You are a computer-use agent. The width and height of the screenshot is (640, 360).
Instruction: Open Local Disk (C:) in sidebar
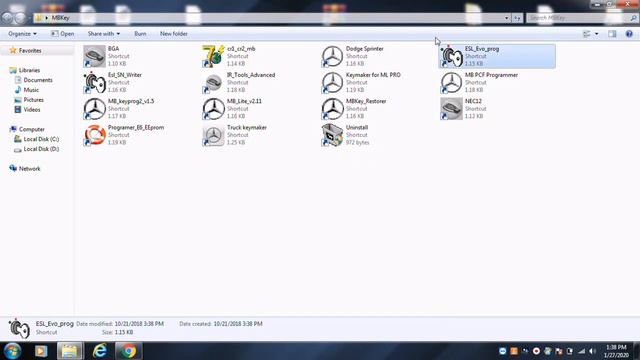pos(41,139)
